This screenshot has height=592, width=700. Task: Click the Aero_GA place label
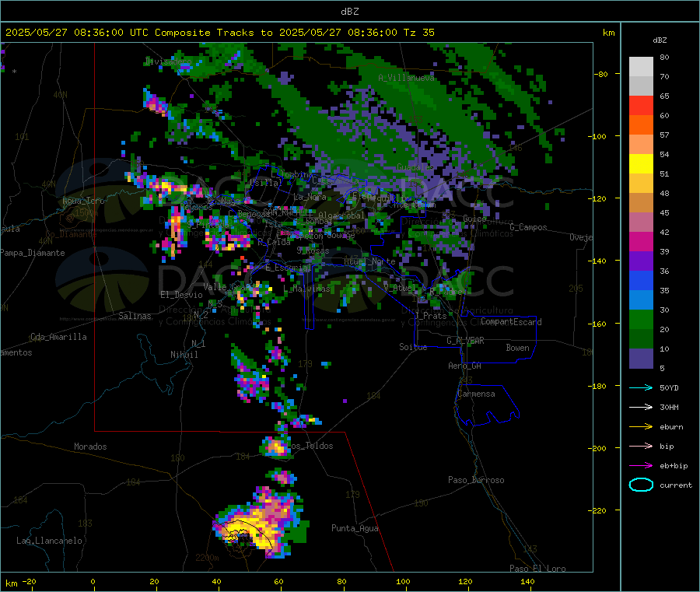point(464,366)
